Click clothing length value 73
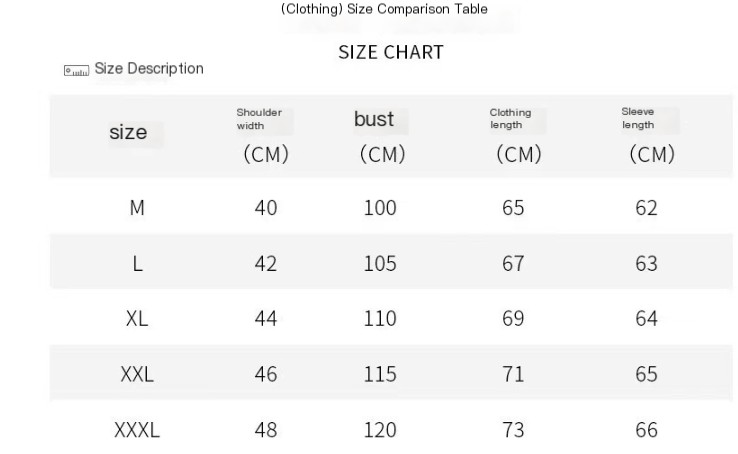This screenshot has width=738, height=454. click(x=513, y=431)
